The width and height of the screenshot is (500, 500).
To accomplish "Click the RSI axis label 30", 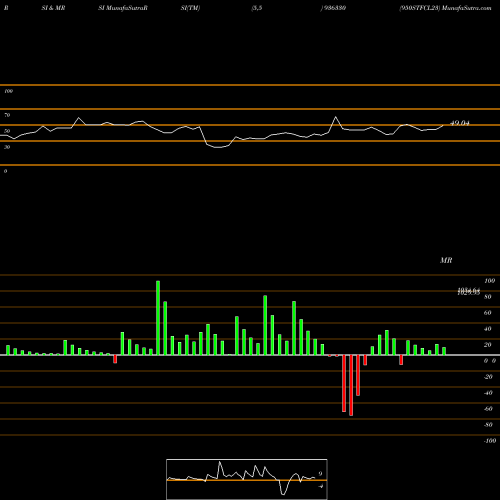I will [x=7, y=147].
